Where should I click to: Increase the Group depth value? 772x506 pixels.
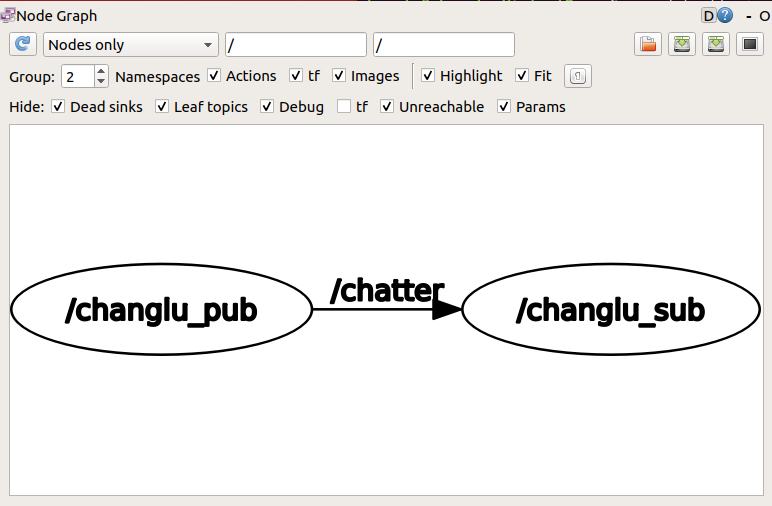point(101,71)
